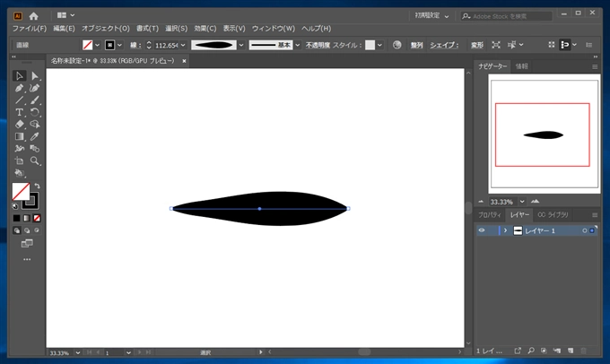Screen dimensions: 610x364
Task: Click the 不透明度 opacity link
Action: [x=318, y=45]
